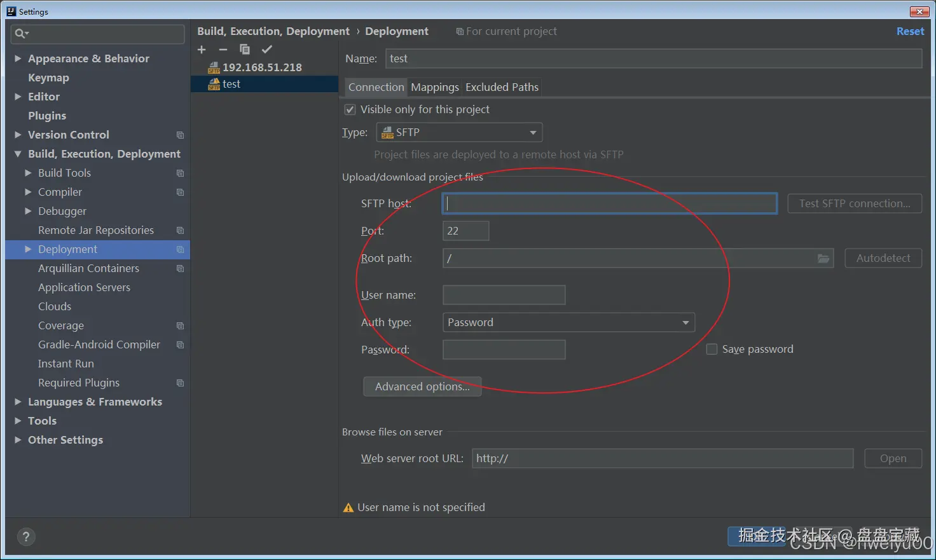
Task: Close the Settings window
Action: click(x=919, y=11)
